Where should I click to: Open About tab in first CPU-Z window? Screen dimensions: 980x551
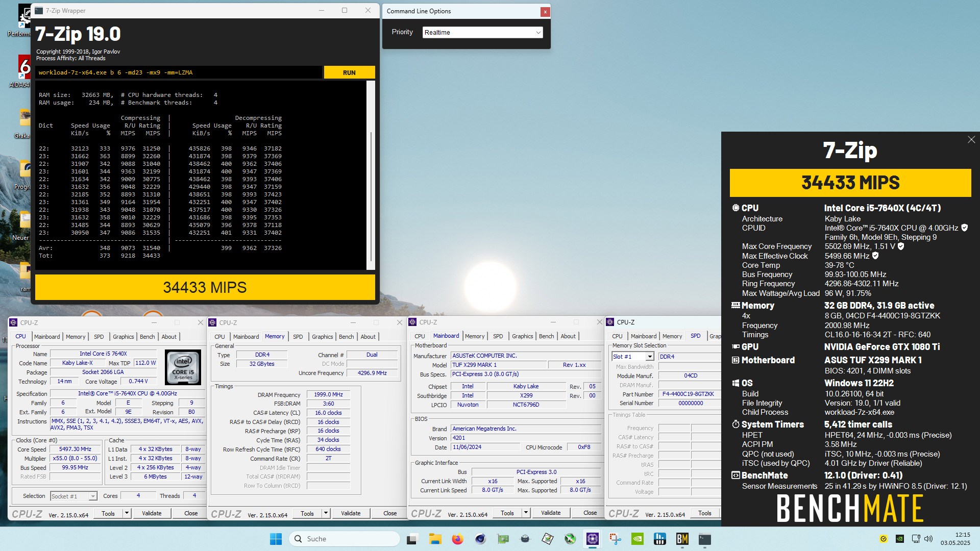click(x=169, y=337)
